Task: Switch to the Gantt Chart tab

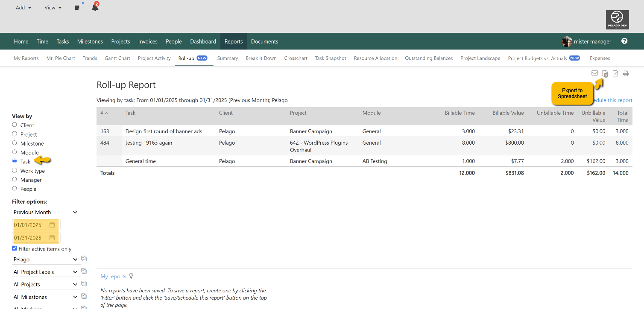Action: 117,58
